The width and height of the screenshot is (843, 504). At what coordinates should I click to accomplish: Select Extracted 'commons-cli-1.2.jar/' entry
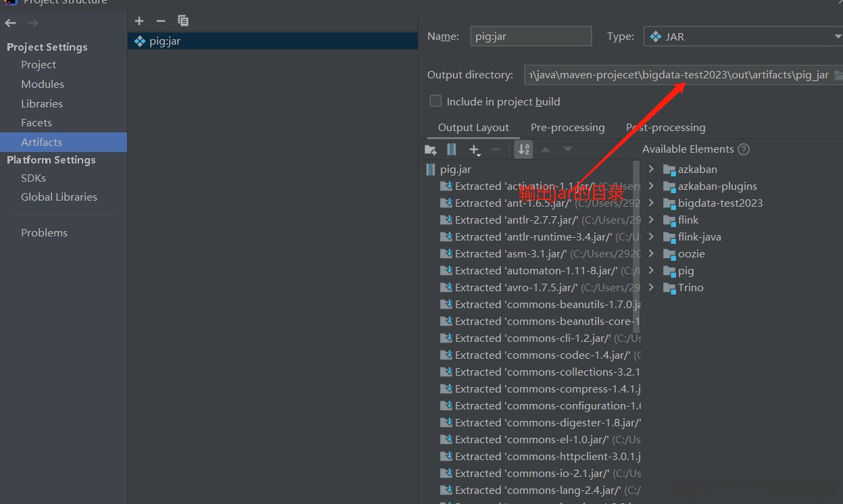pos(533,338)
